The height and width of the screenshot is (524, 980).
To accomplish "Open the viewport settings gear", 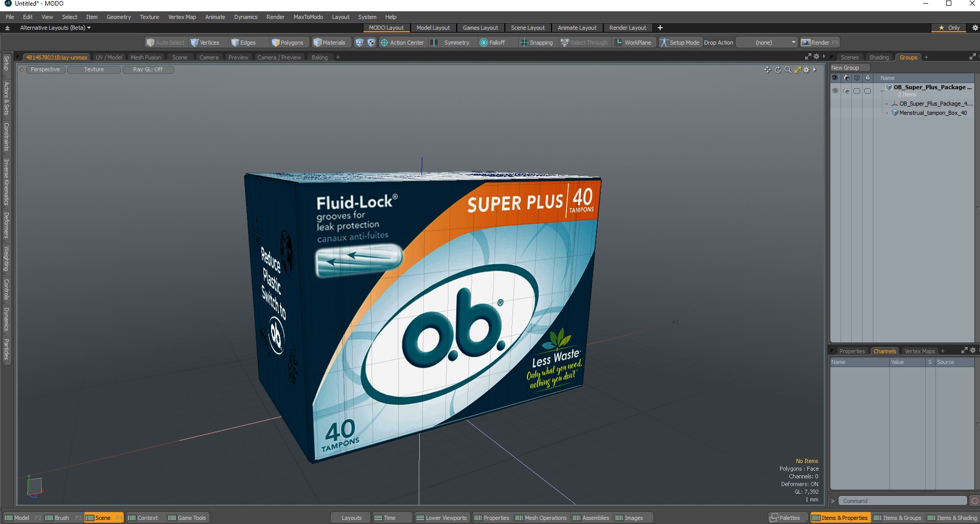I will (806, 70).
